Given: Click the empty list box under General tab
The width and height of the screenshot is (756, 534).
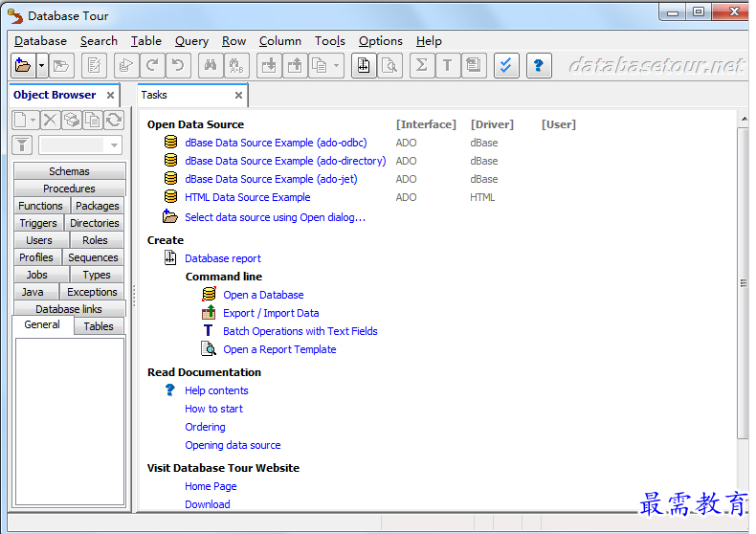Looking at the screenshot, I should (x=70, y=421).
